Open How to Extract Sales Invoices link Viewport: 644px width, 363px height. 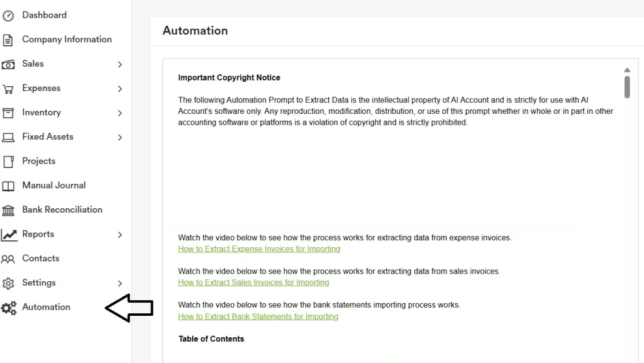coord(253,282)
